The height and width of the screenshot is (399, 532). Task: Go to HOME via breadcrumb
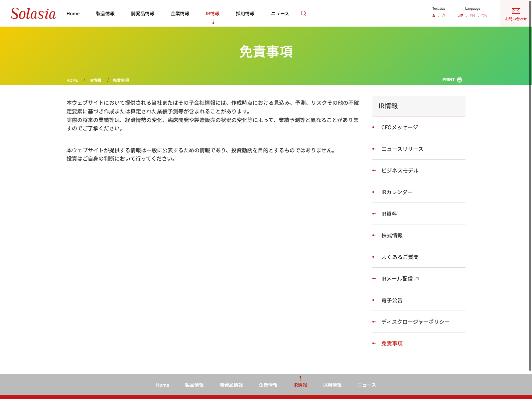[72, 80]
